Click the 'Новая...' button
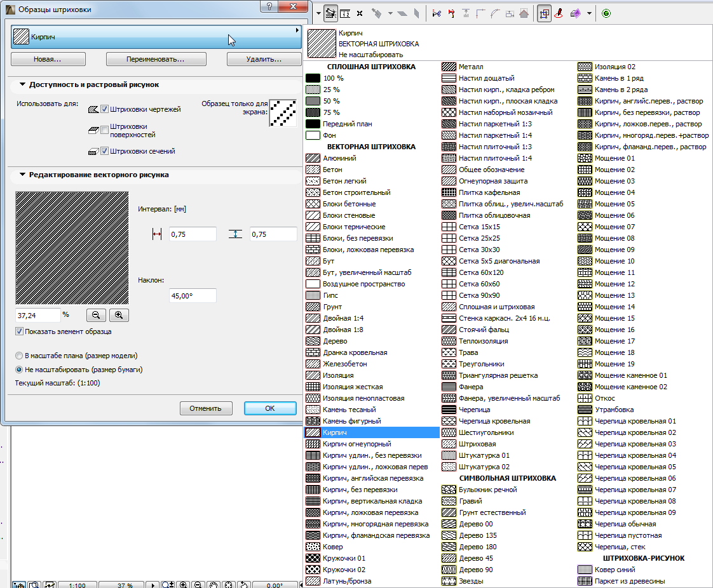The height and width of the screenshot is (588, 713). [48, 59]
